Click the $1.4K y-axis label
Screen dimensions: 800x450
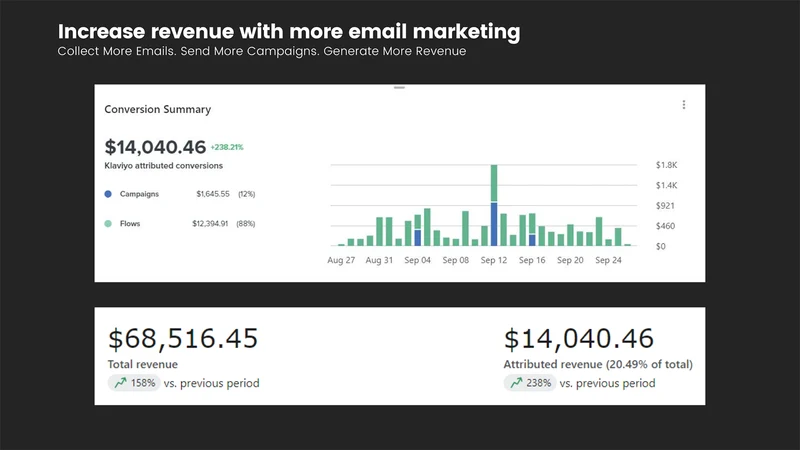coord(666,185)
